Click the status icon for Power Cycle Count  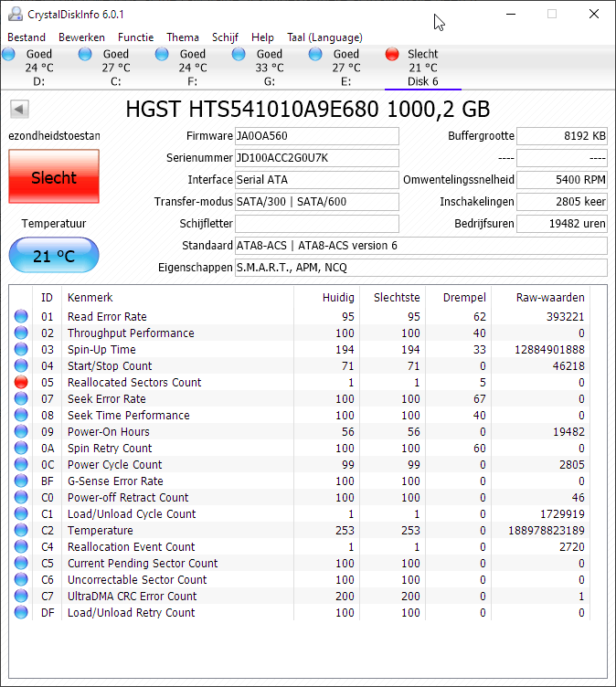[21, 464]
